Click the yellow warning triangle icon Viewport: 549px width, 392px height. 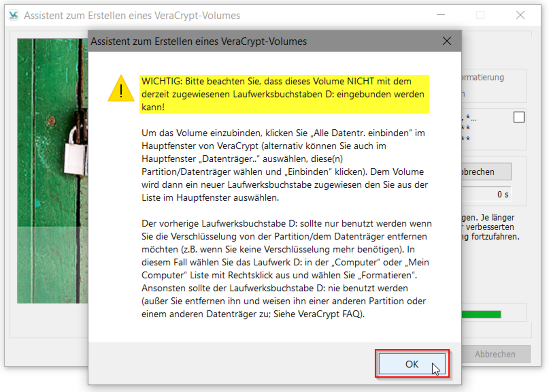pos(121,88)
